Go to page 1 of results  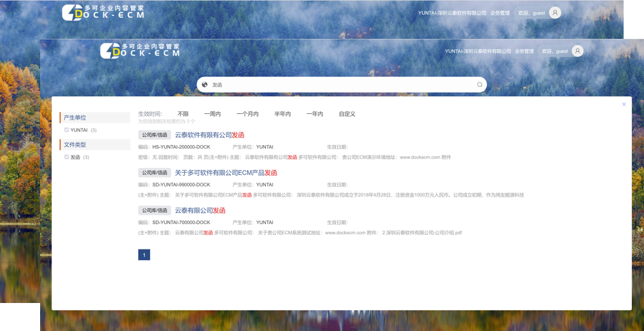point(144,255)
